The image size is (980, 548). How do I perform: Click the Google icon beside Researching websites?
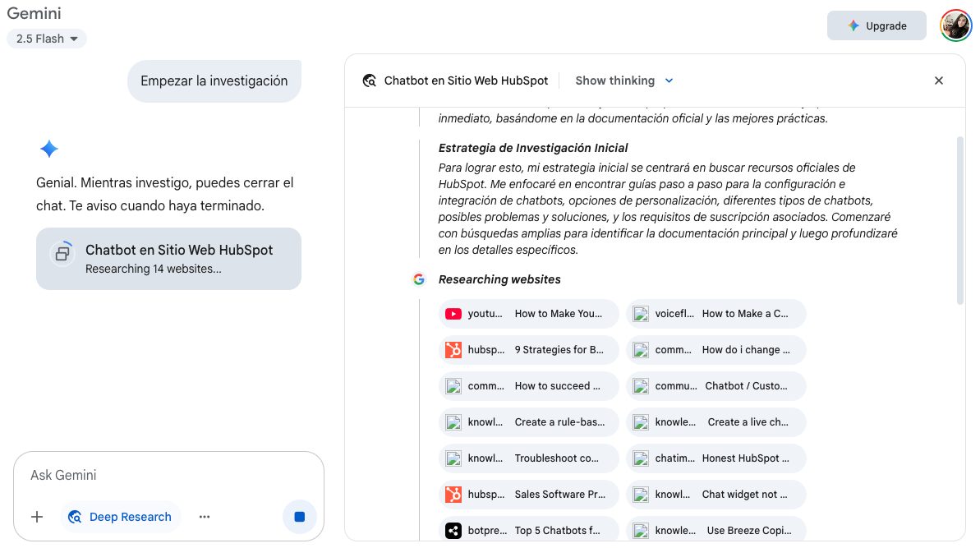click(x=419, y=279)
